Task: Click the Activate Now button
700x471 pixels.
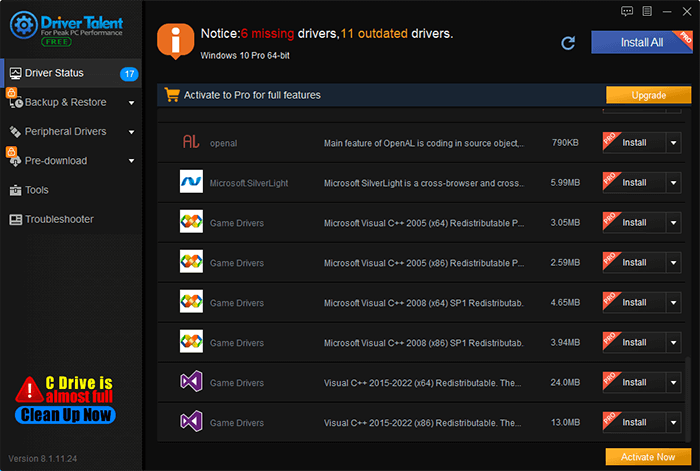Action: [648, 457]
